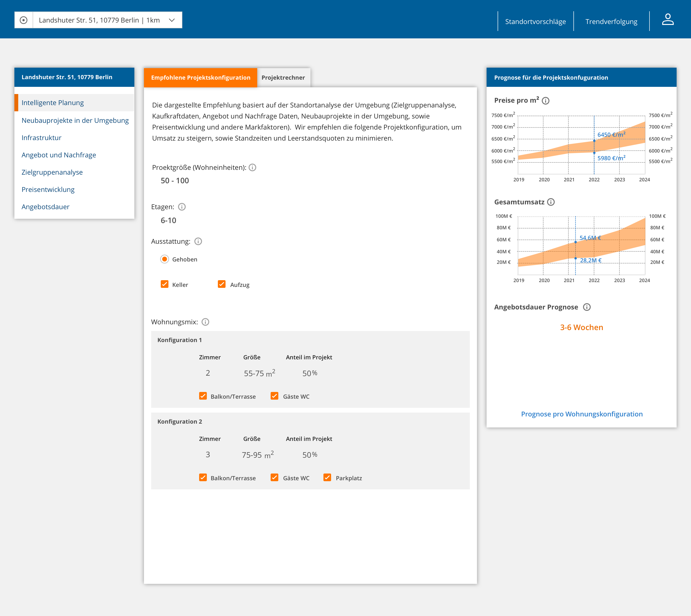Click the location target icon in address bar
Viewport: 691px width, 616px height.
click(23, 20)
